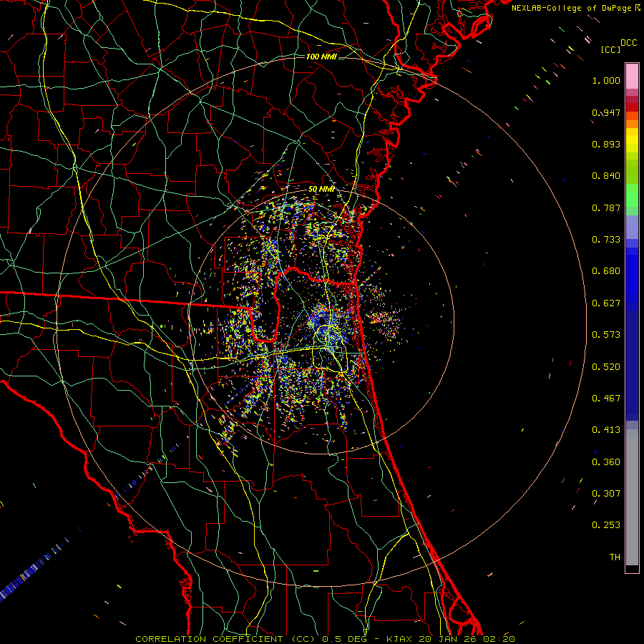
Task: Click the 0.467 legend value
Action: [606, 399]
